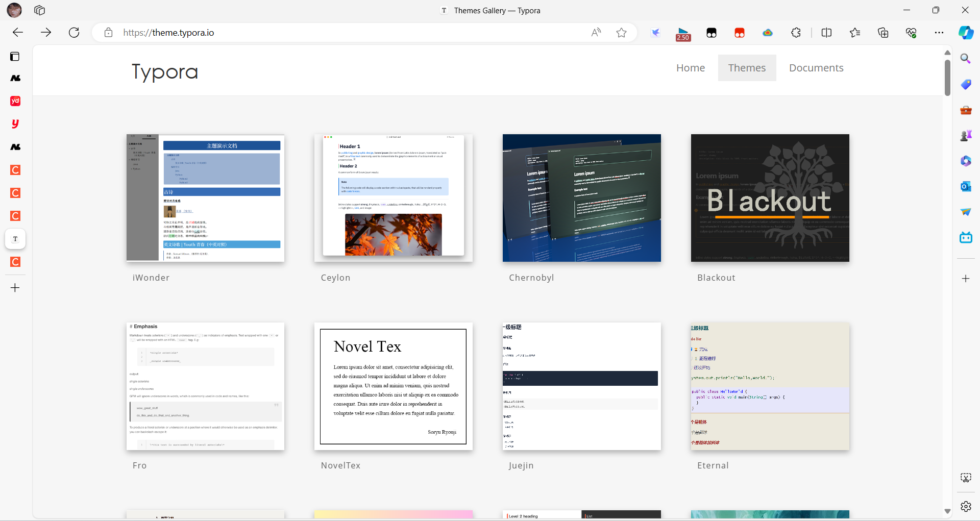Viewport: 980px width, 521px height.
Task: Open the colorful cloud extension icon
Action: [x=768, y=33]
